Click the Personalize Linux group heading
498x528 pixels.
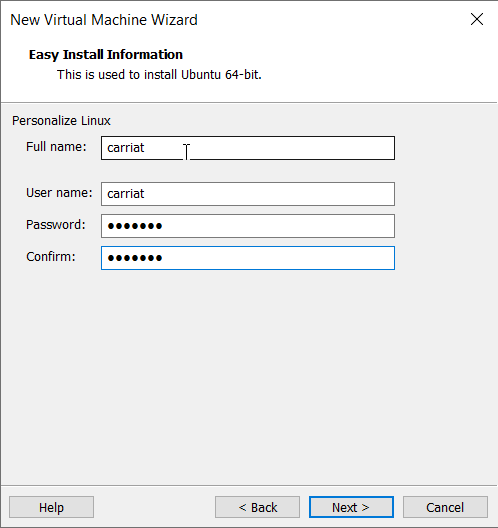[61, 121]
